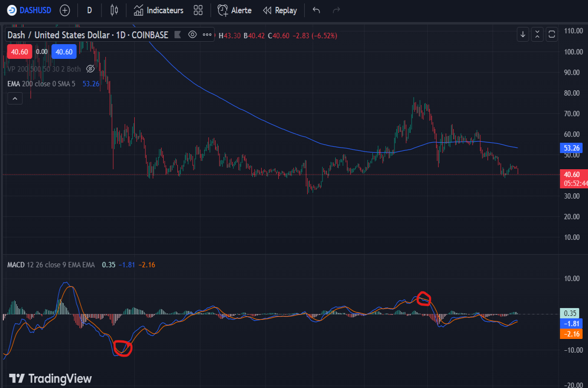Open the indicator templates grid icon
This screenshot has height=388, width=588.
coord(198,10)
